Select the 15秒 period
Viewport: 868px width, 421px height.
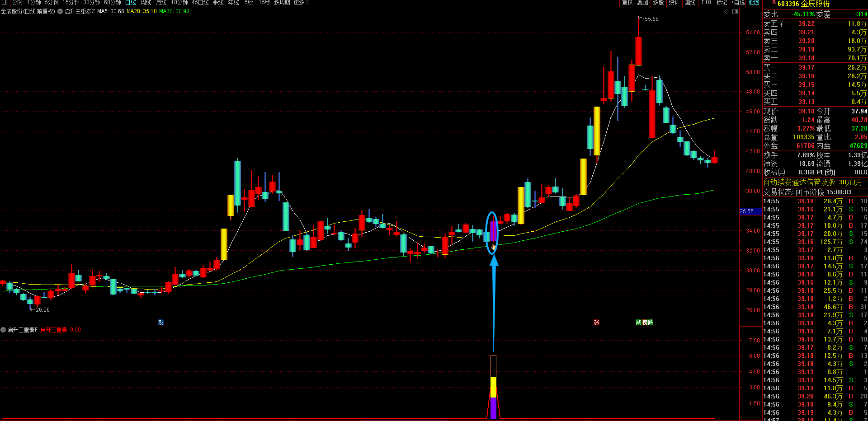(264, 3)
